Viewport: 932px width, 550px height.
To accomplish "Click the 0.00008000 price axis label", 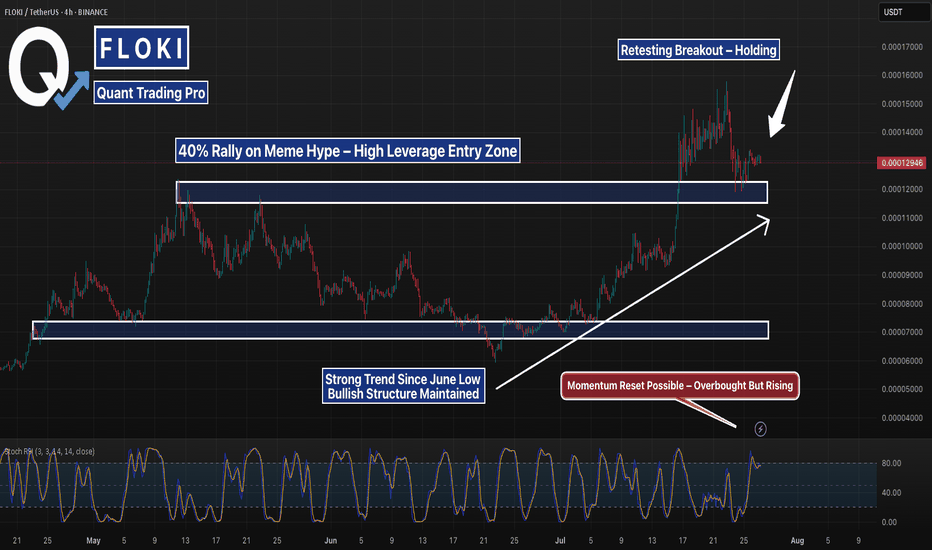I will tap(902, 304).
